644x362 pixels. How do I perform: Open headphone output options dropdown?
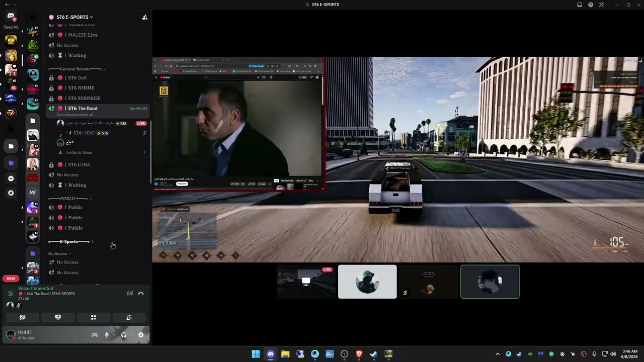(x=131, y=335)
